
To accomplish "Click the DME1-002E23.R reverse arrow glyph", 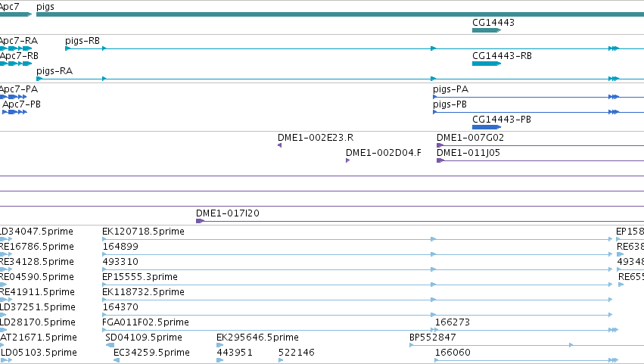I will click(x=280, y=145).
